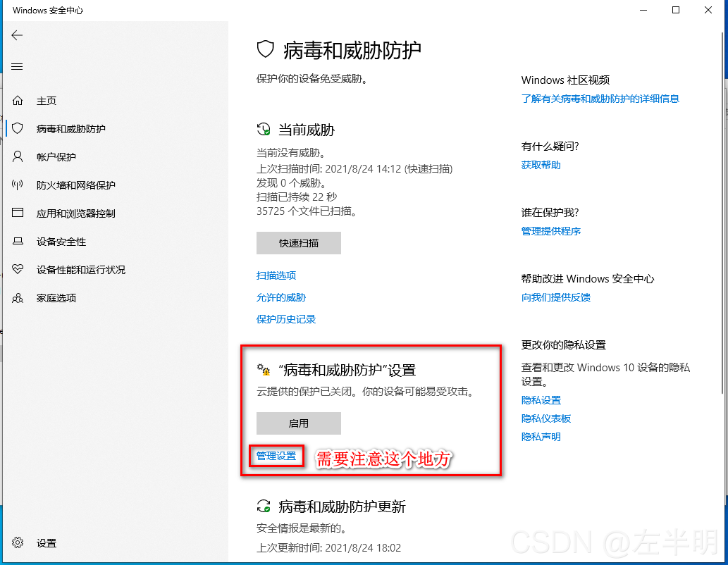728x565 pixels.
Task: Click the person icon for 帐户保护
Action: click(x=18, y=156)
